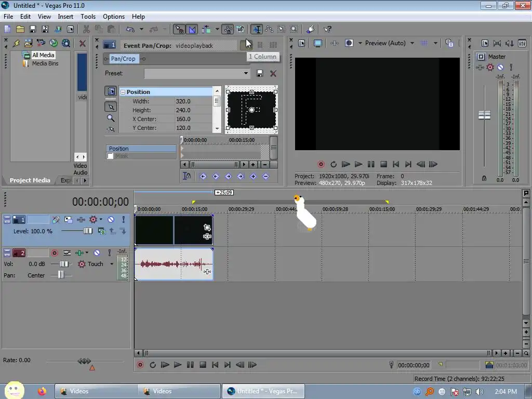532x399 pixels.
Task: Click the New project icon in the toolbar
Action: pyautogui.click(x=7, y=29)
